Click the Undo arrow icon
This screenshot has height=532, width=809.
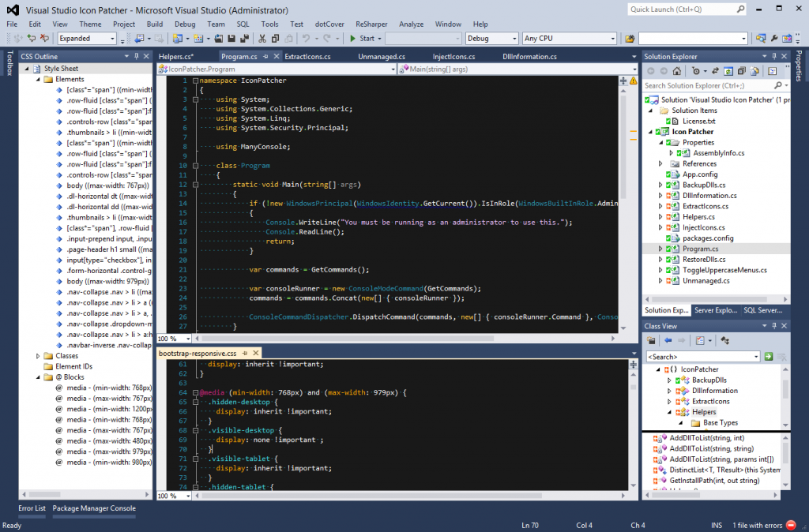tap(306, 38)
